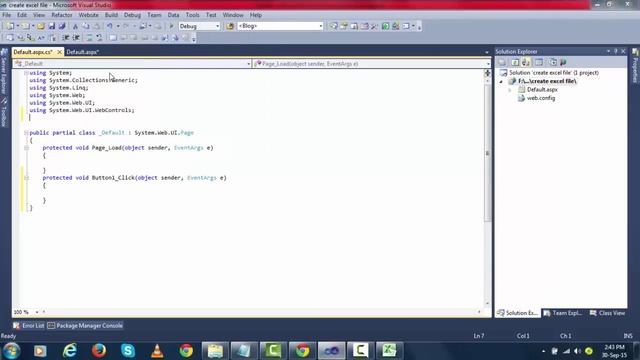Open Skype from the taskbar
The width and height of the screenshot is (640, 360).
click(128, 351)
